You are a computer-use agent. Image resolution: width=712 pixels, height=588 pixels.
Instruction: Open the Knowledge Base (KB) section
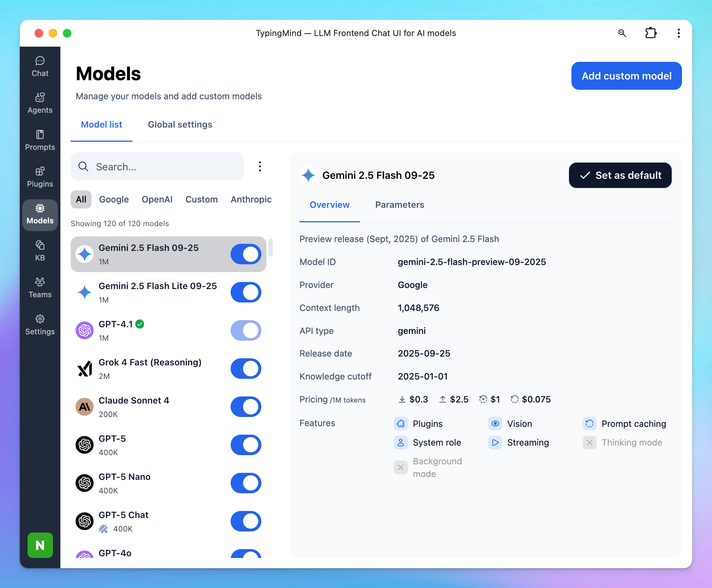[x=40, y=251]
